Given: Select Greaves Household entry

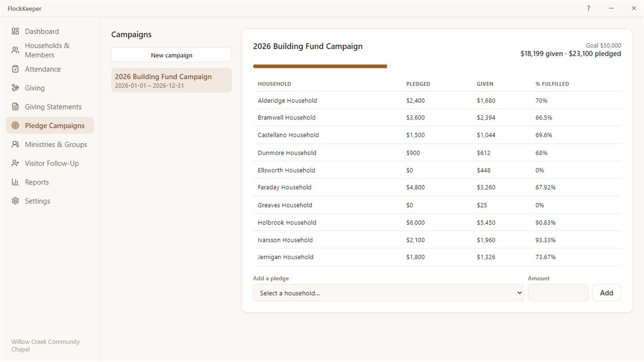Looking at the screenshot, I should pyautogui.click(x=285, y=205).
